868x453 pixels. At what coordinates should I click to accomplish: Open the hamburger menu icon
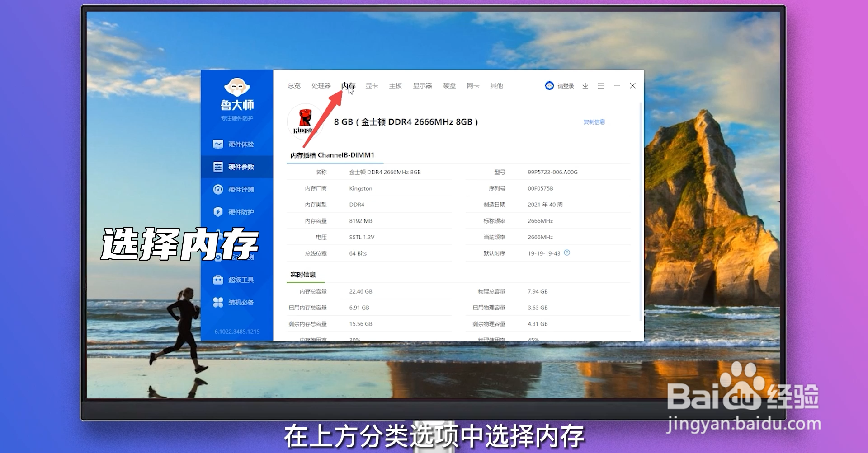[601, 85]
